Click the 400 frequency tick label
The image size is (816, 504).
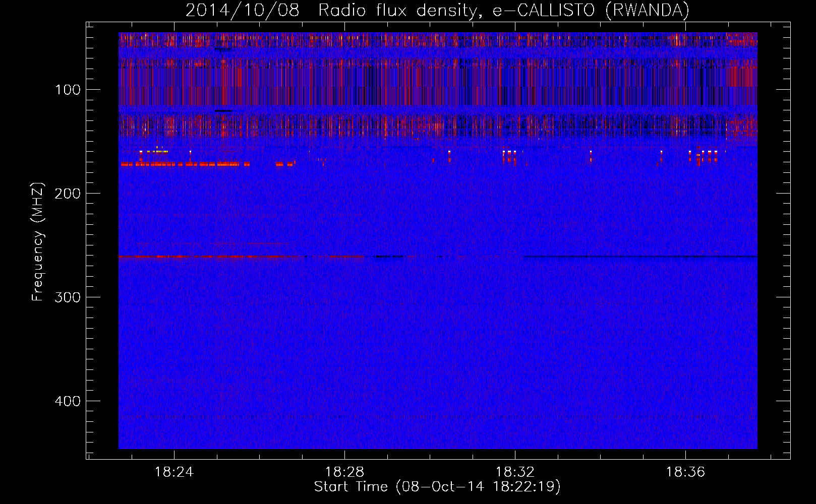click(x=68, y=401)
